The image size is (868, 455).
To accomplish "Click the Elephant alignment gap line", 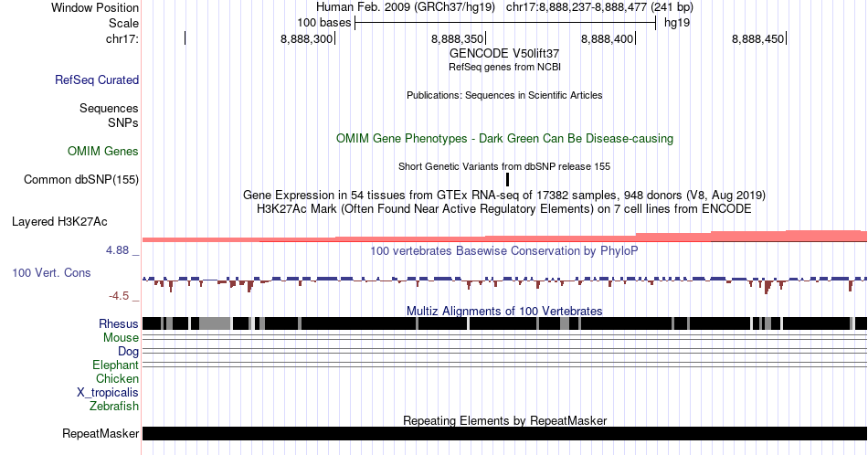I will tap(504, 365).
